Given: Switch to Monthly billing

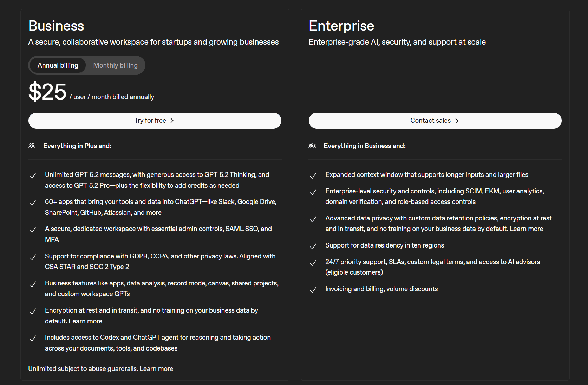Looking at the screenshot, I should pos(115,65).
